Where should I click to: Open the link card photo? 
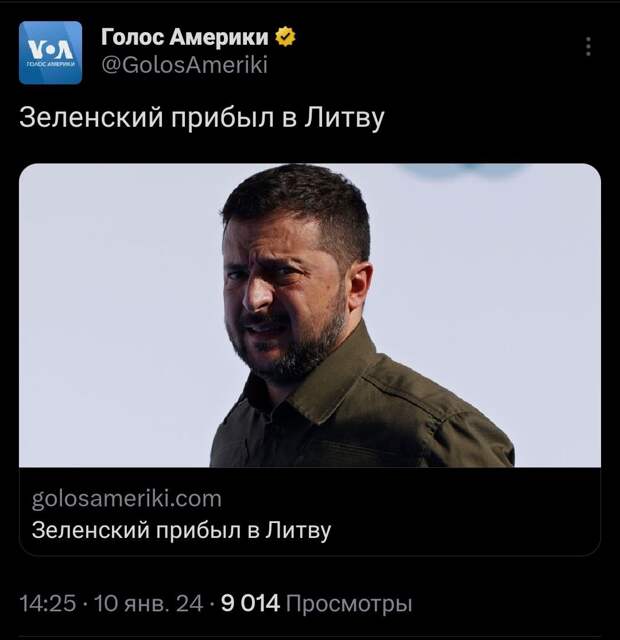pos(310,315)
